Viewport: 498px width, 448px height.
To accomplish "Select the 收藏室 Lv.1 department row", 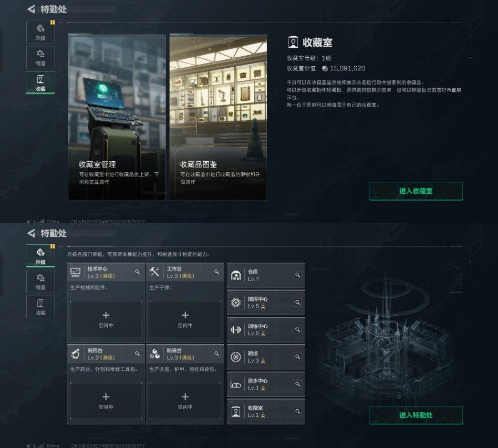I will coord(266,411).
